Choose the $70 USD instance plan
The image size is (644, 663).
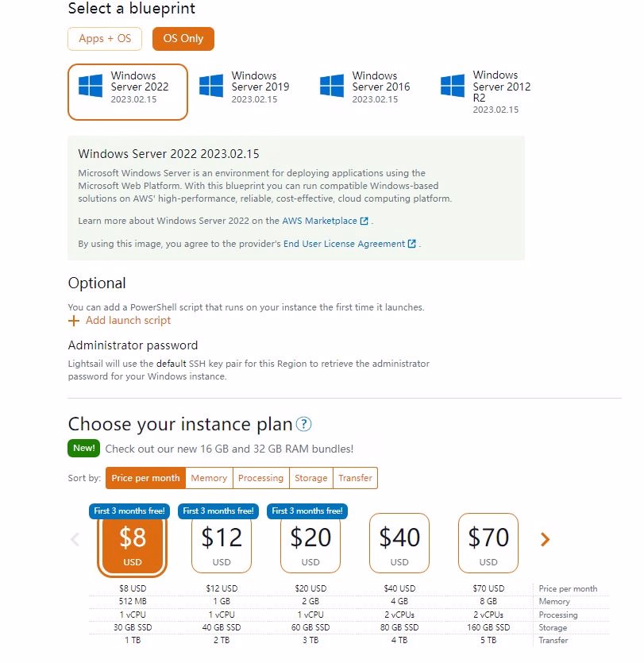(488, 544)
